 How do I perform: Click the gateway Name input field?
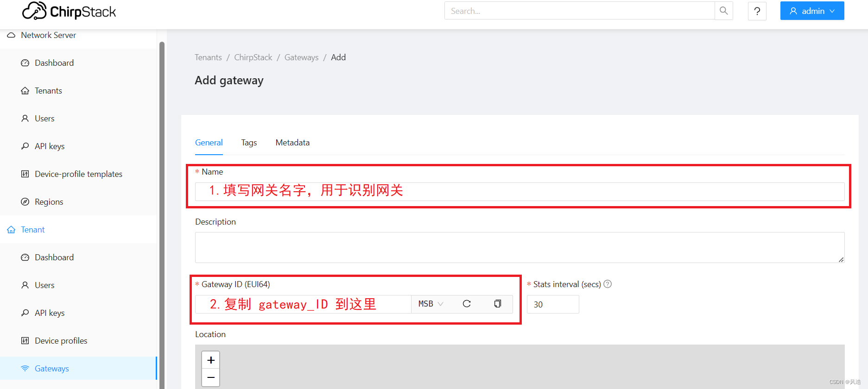(520, 192)
